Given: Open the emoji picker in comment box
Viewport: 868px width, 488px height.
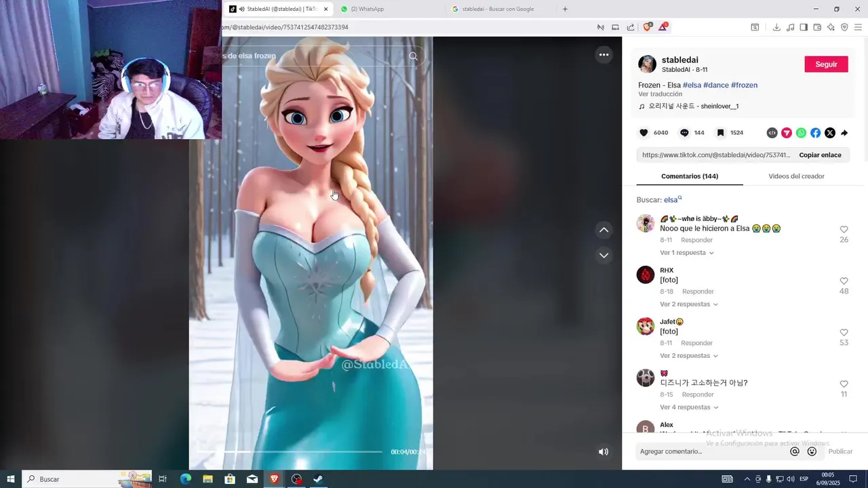Looking at the screenshot, I should pos(812,451).
